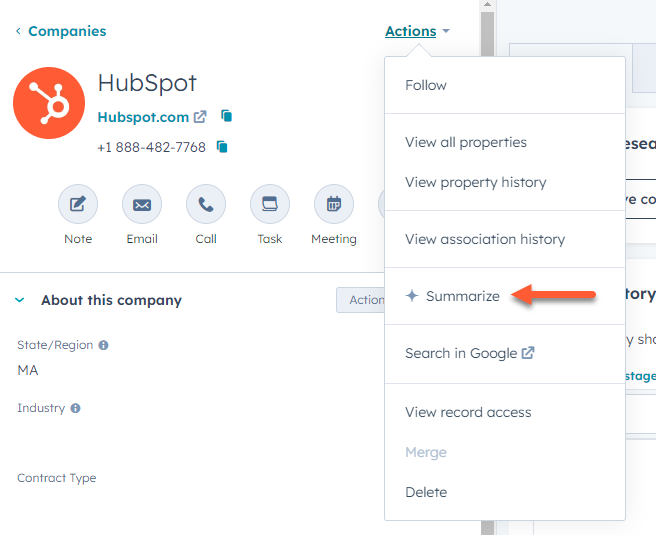Select View all properties menu item

(x=466, y=142)
